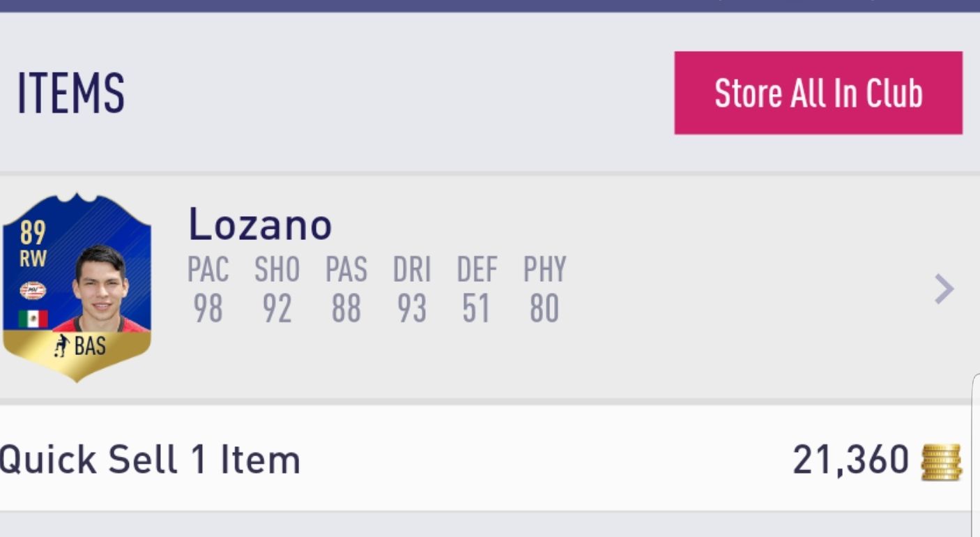Click the ITEMS section heading

[70, 93]
